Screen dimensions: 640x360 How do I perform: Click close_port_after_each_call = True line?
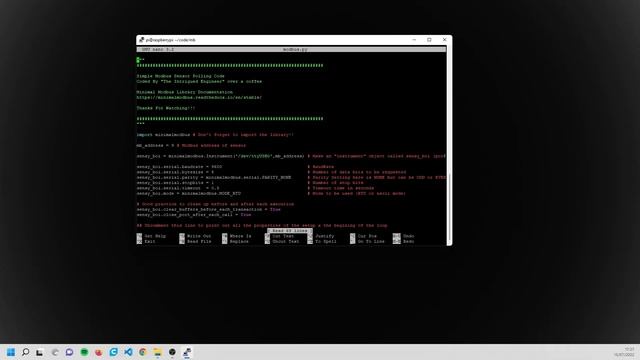tap(194, 214)
